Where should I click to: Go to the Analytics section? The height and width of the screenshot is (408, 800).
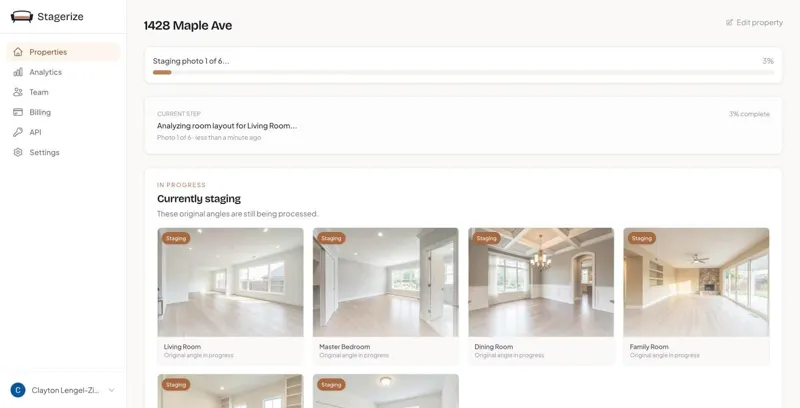[x=63, y=72]
